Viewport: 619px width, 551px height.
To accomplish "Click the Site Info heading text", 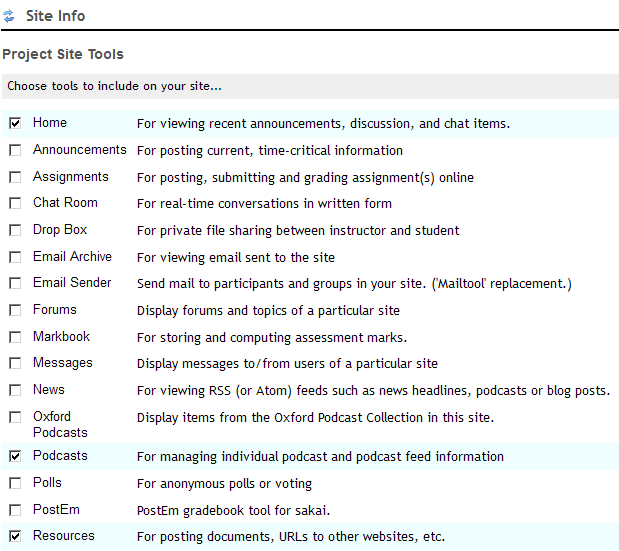I will [55, 16].
